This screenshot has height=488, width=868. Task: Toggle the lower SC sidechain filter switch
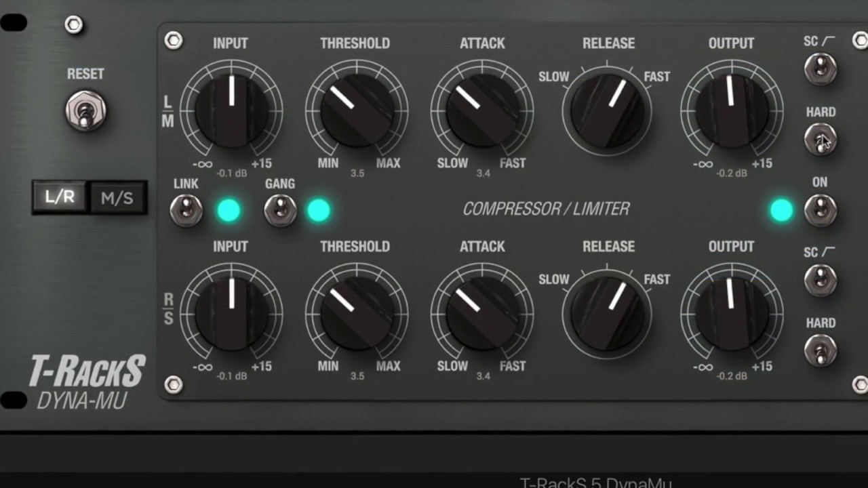pos(821,280)
